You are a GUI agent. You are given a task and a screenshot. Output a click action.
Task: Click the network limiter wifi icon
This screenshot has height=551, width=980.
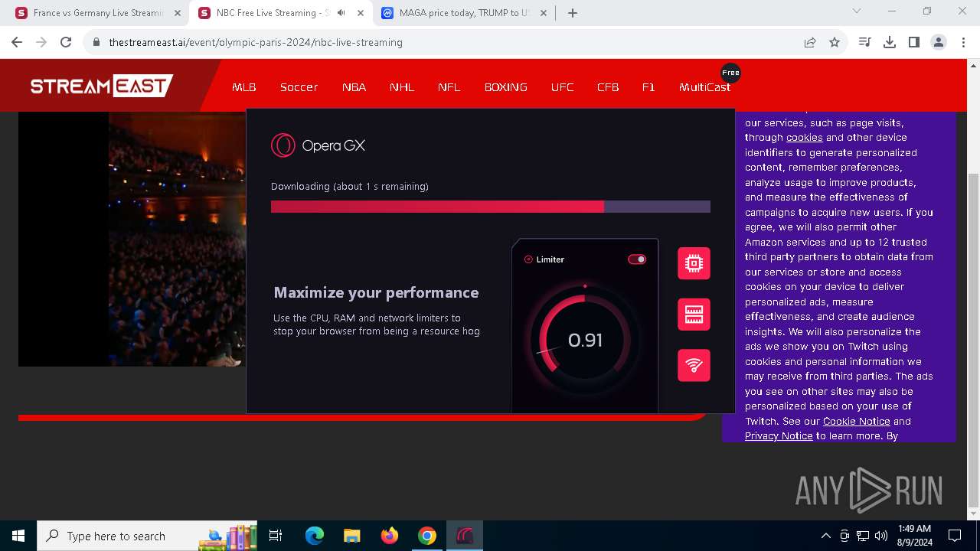694,365
